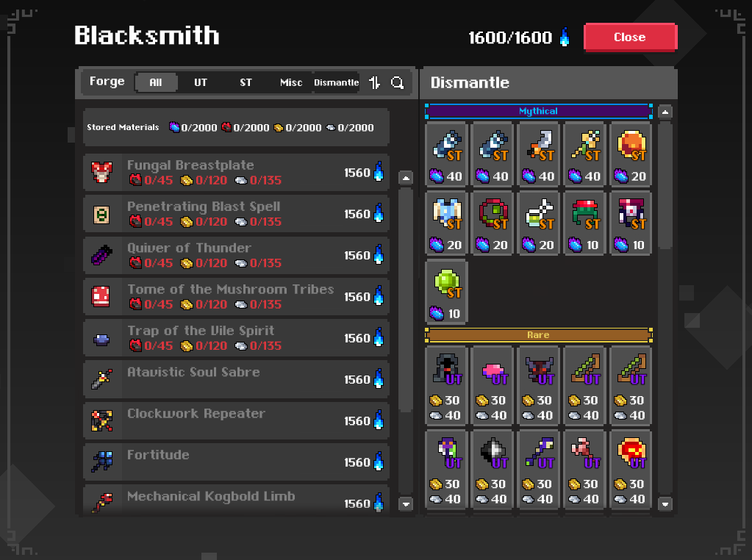Pick the Clockwork Repeater crossbow icon
This screenshot has height=560, width=752.
(101, 421)
